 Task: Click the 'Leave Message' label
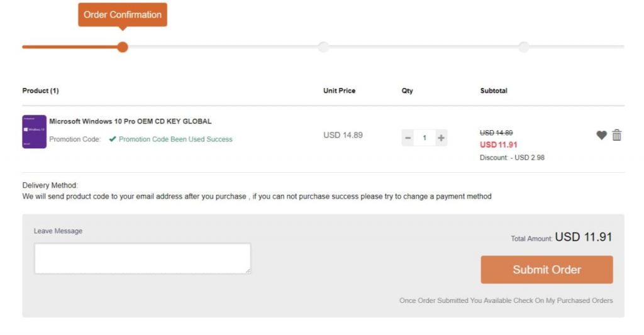(x=58, y=231)
